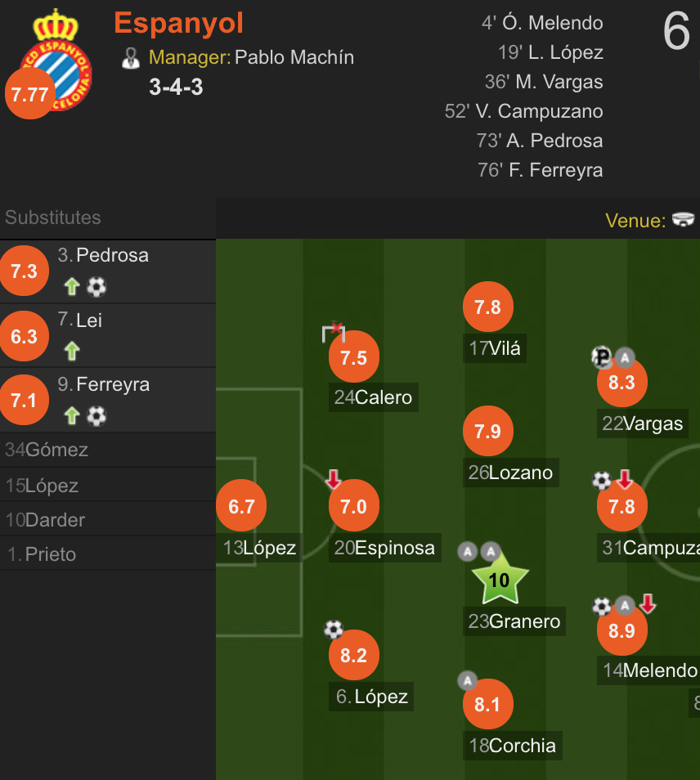Select unused substitute 10 Darder
This screenshot has height=780, width=700.
108,519
